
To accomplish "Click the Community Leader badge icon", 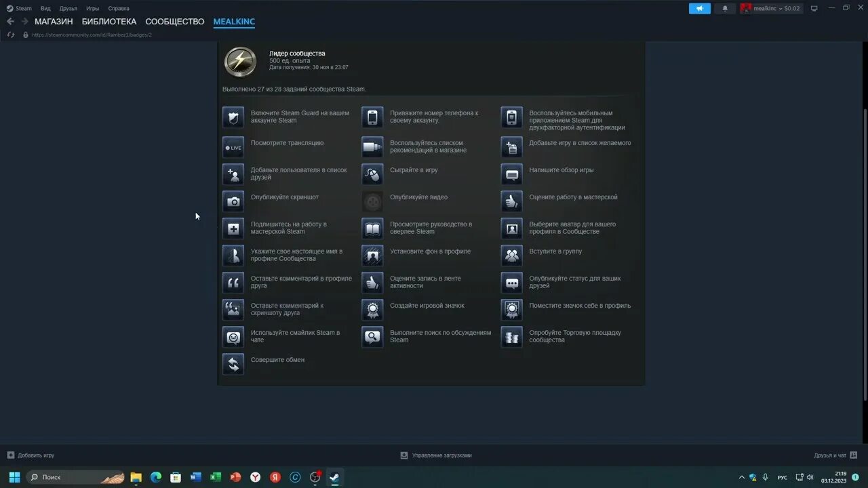I will point(240,62).
